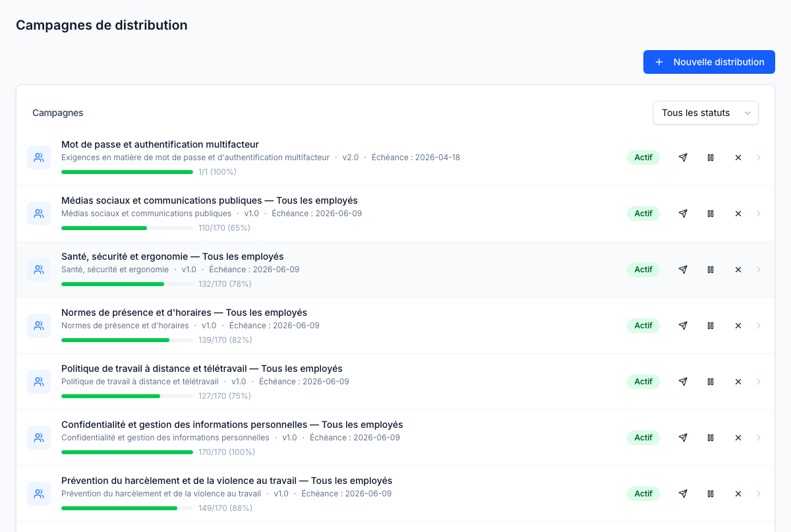791x532 pixels.
Task: Click the '127/170 (75%)' progress text
Action: (225, 396)
